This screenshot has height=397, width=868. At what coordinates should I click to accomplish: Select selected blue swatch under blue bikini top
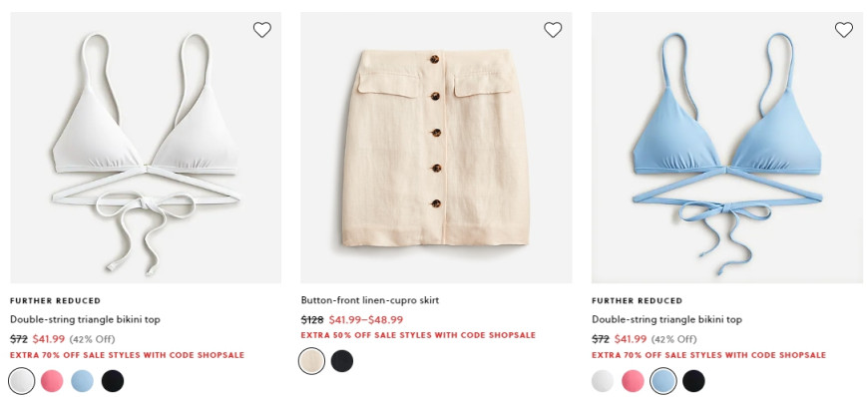coord(663,381)
